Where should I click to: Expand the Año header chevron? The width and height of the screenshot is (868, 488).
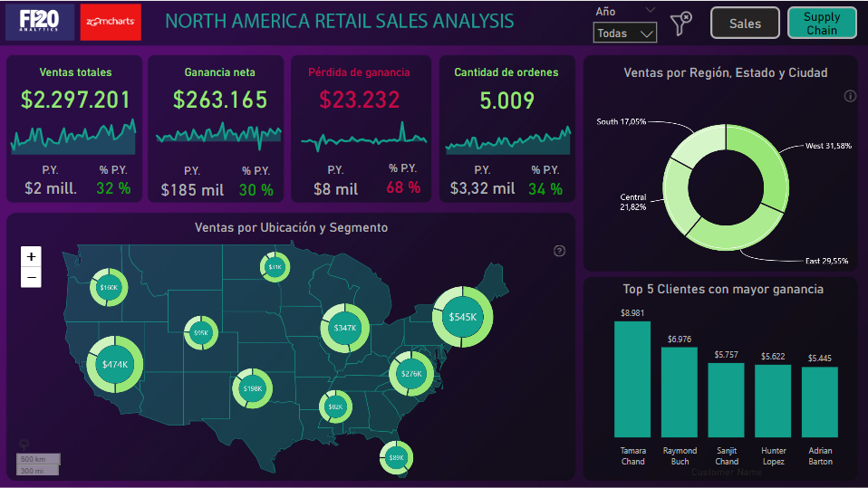click(649, 11)
